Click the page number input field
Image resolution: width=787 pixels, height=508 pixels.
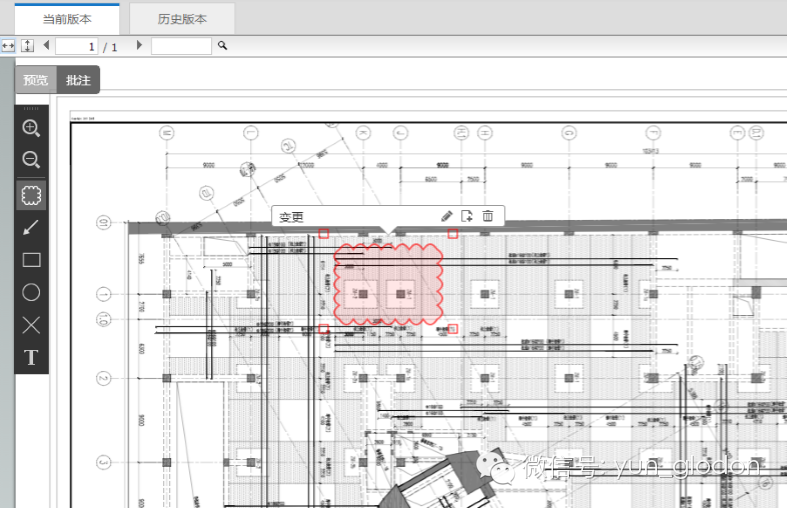click(76, 46)
